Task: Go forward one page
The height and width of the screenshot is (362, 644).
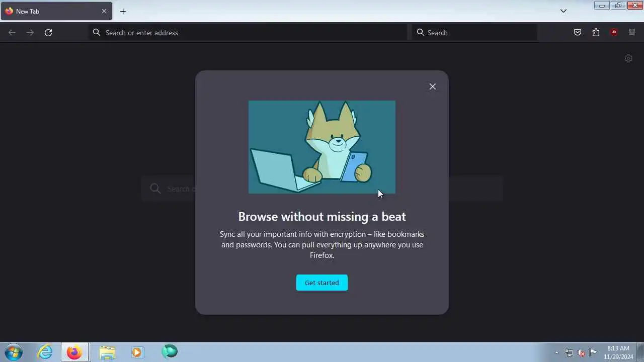Action: coord(30,33)
